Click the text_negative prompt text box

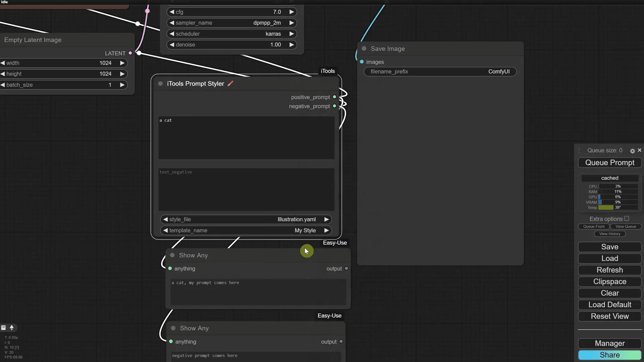pyautogui.click(x=246, y=190)
